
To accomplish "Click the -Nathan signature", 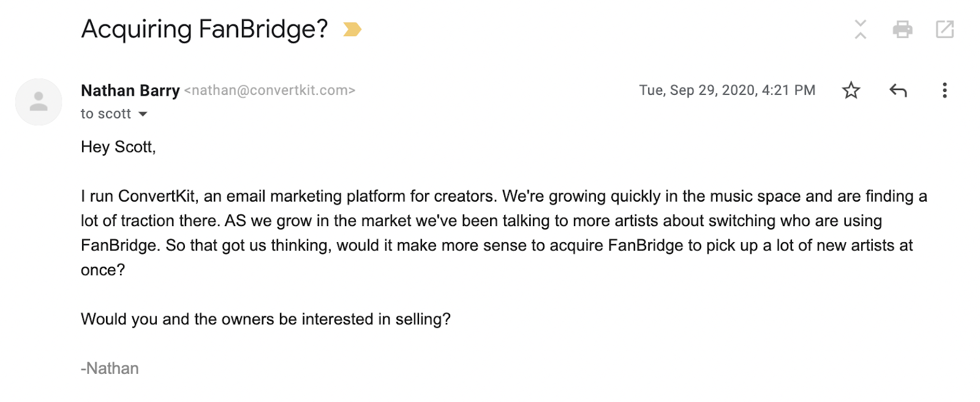I will coord(110,368).
